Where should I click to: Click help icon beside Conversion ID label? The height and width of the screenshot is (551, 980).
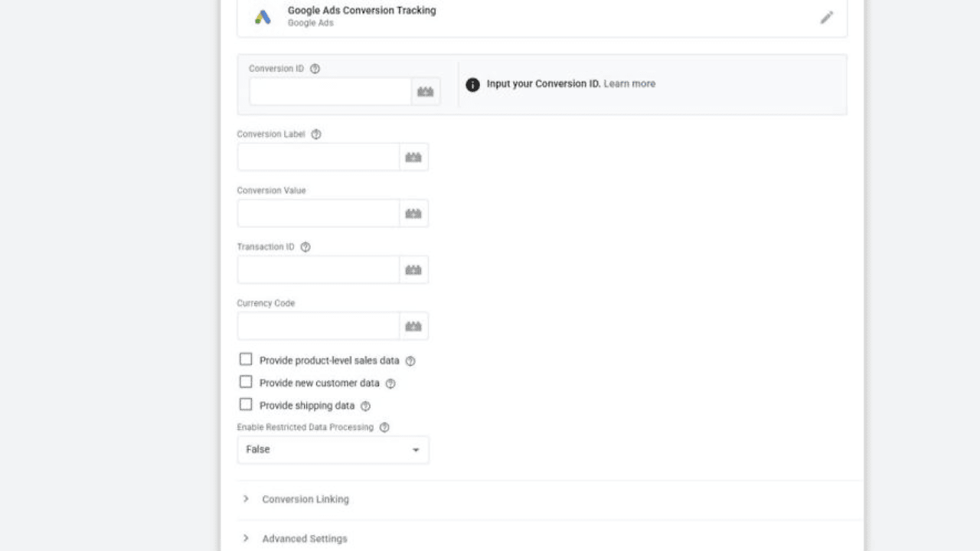tap(315, 69)
